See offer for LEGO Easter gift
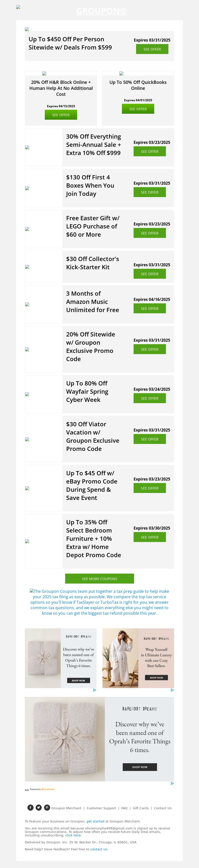The height and width of the screenshot is (868, 199). 149,233
